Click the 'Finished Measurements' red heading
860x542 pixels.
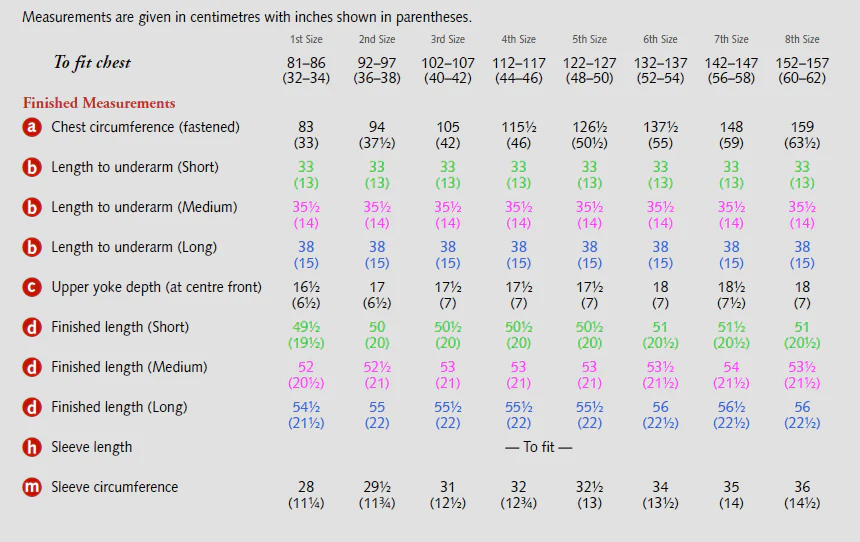pyautogui.click(x=99, y=103)
